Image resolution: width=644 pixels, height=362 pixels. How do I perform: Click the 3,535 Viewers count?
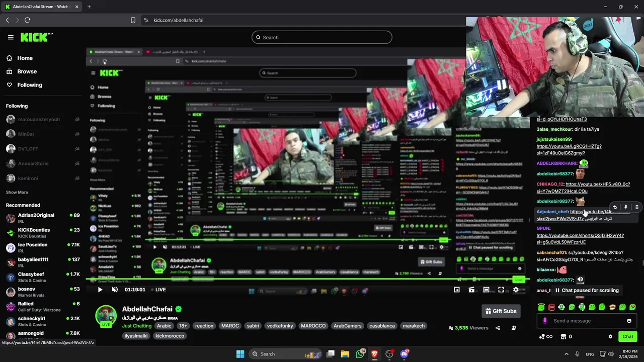point(468,328)
